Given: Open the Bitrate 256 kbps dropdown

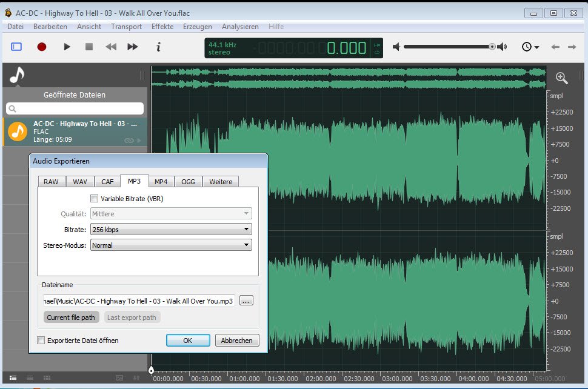Looking at the screenshot, I should click(171, 230).
